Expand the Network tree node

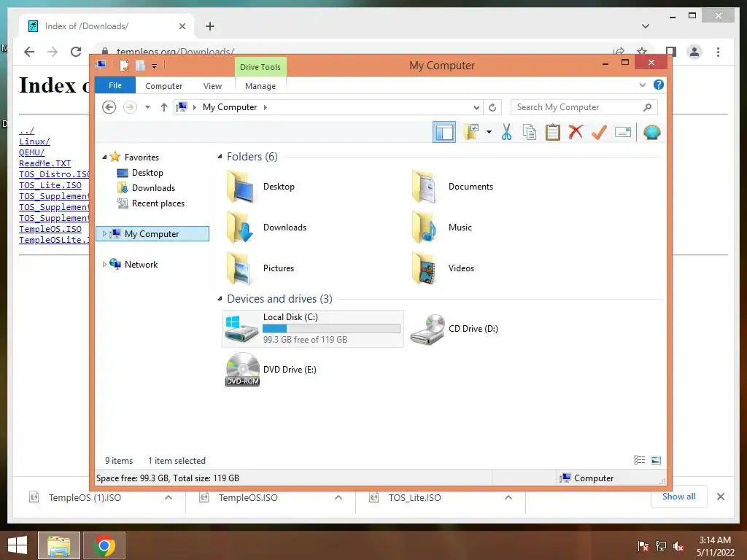tap(104, 264)
